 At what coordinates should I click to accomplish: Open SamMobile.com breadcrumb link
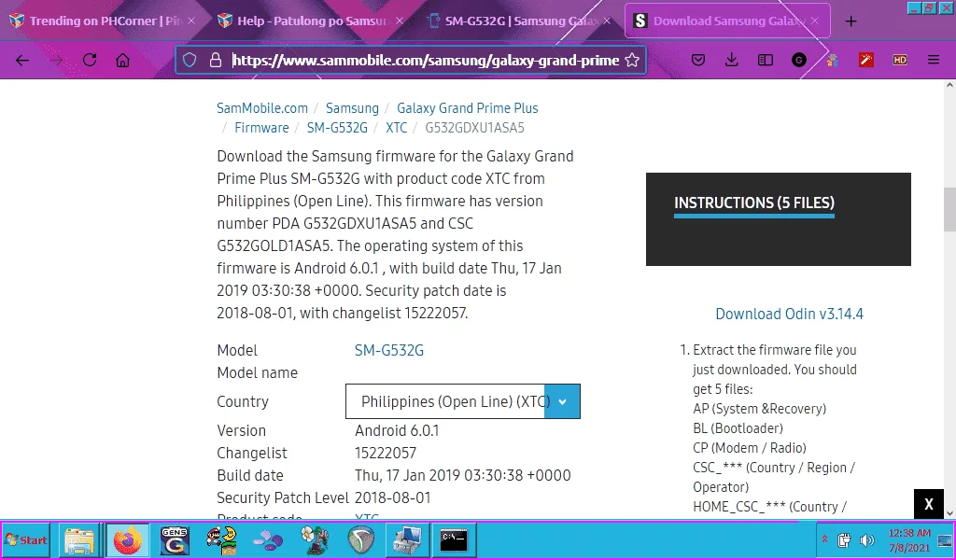[x=262, y=108]
